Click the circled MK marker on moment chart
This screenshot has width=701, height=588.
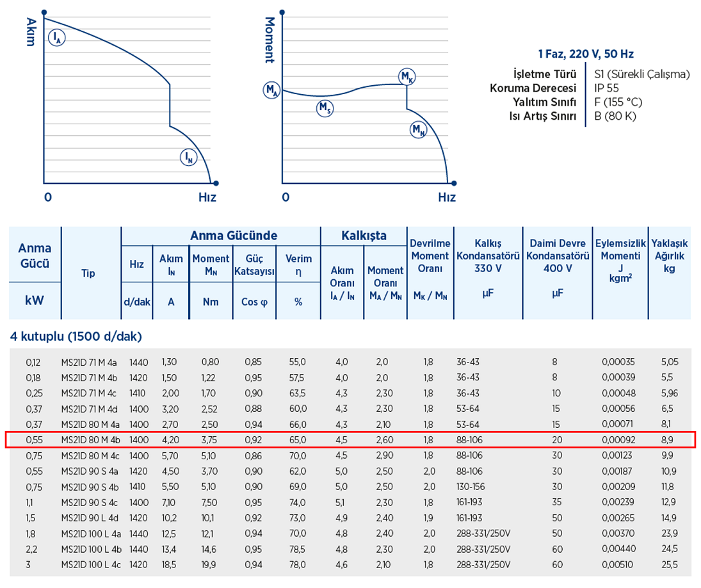pos(407,76)
